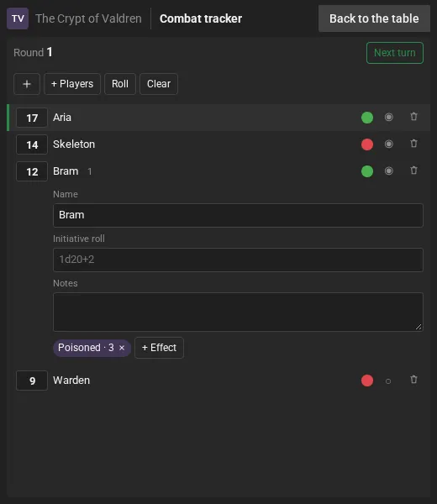
Task: Roll initiative for all combatants
Action: coord(120,84)
